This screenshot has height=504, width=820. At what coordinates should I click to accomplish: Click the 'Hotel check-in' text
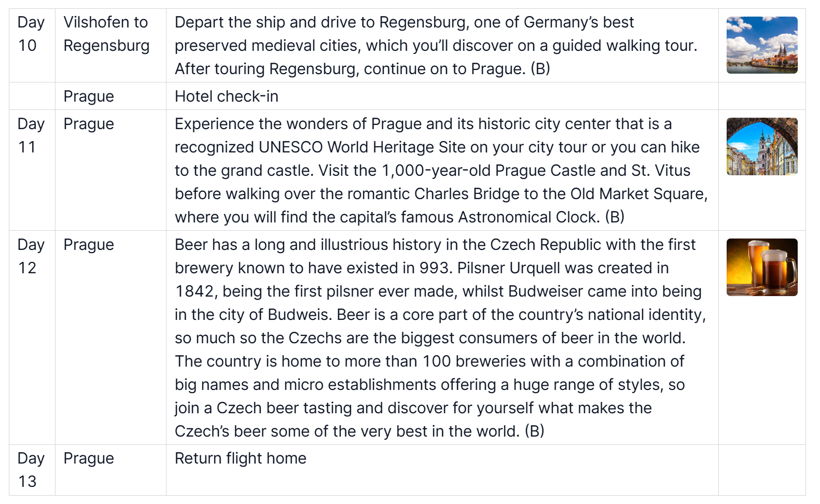click(226, 96)
